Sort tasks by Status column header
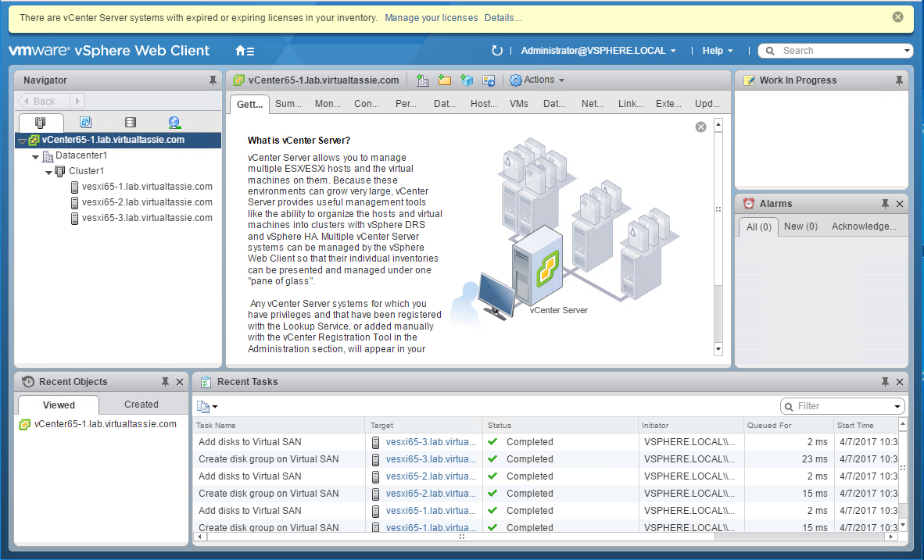The image size is (924, 560). [561, 425]
